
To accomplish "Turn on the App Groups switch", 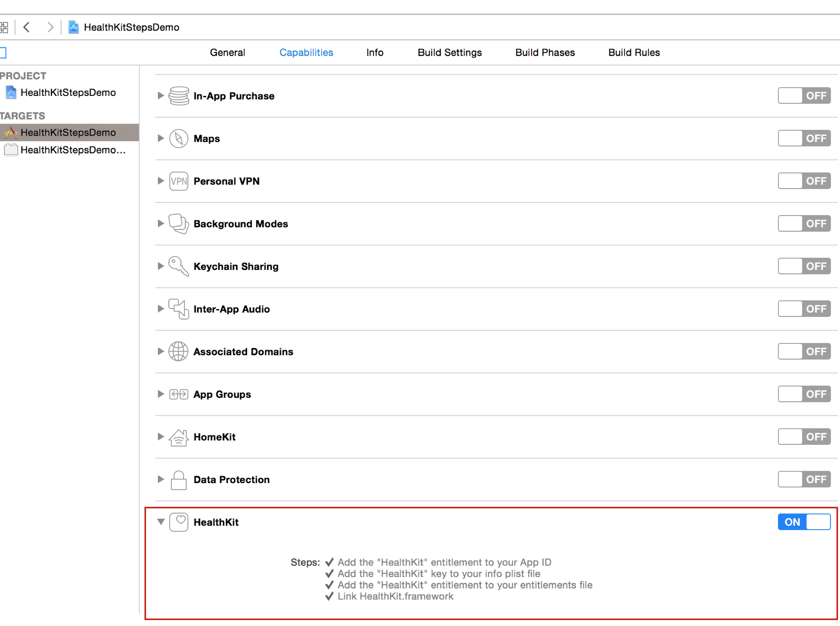I will (x=804, y=394).
